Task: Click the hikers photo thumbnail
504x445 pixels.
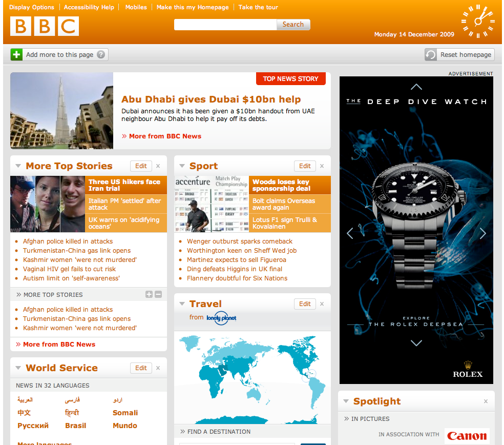Action: click(48, 204)
